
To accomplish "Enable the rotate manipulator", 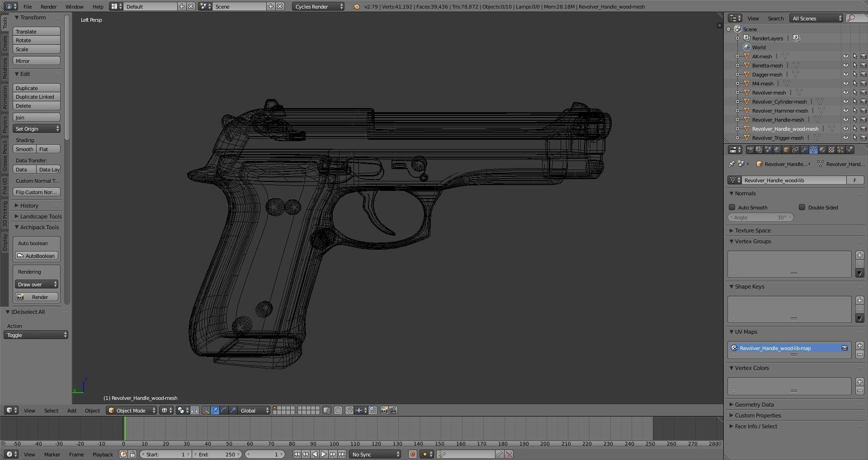I will pyautogui.click(x=224, y=410).
